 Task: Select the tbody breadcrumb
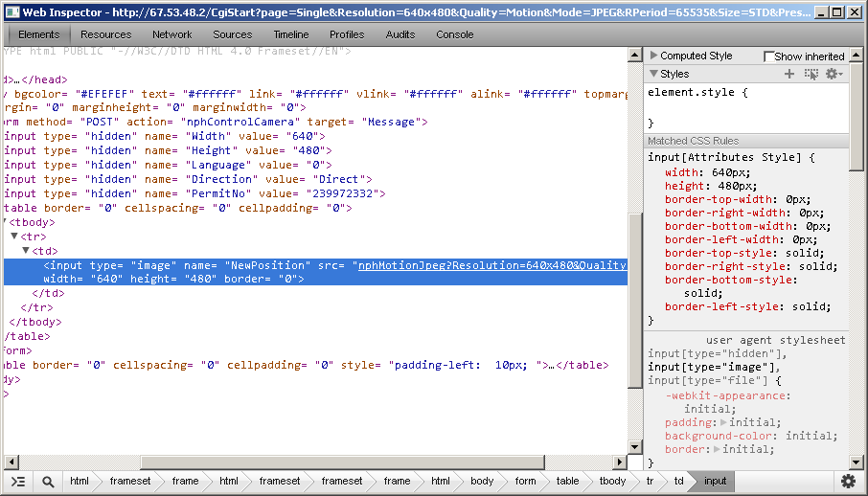612,481
